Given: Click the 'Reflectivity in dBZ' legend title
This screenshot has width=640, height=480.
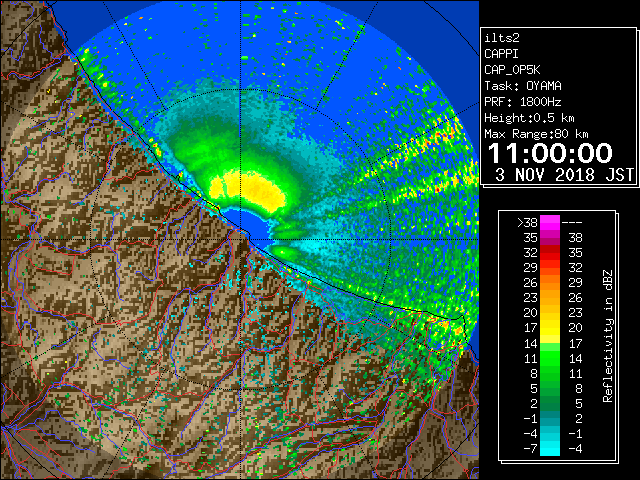Looking at the screenshot, I should click(x=608, y=336).
